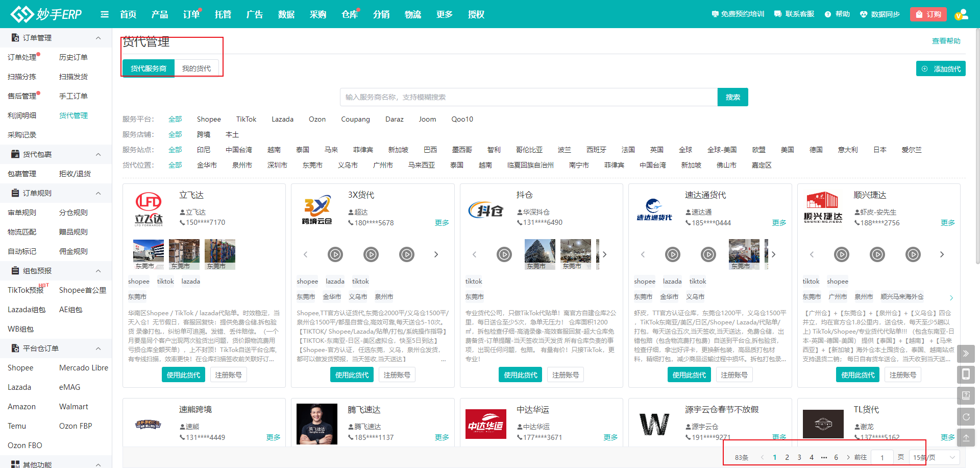Previous media arrow on 抖仓 card
The image size is (980, 468).
pos(474,254)
